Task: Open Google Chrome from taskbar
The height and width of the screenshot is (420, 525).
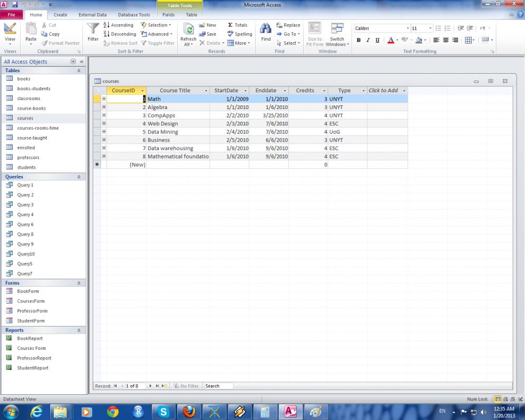Action: [x=112, y=412]
